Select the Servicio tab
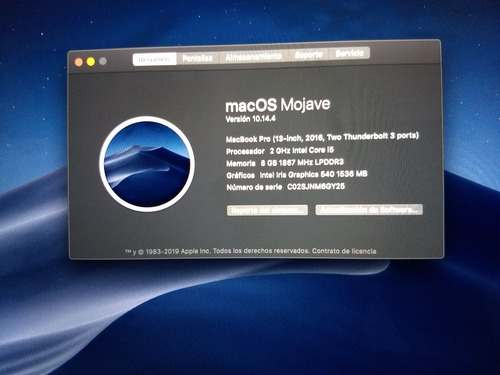The width and height of the screenshot is (500, 375). (x=349, y=53)
